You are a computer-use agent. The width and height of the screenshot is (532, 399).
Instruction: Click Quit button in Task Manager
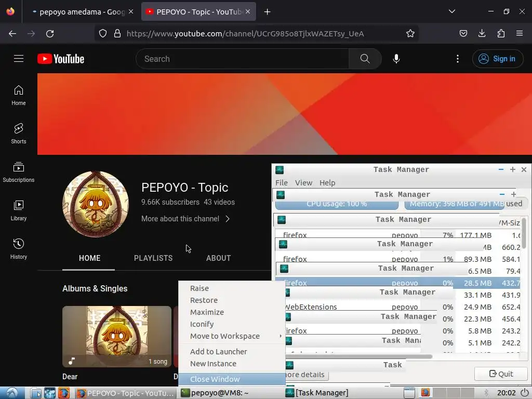click(501, 374)
